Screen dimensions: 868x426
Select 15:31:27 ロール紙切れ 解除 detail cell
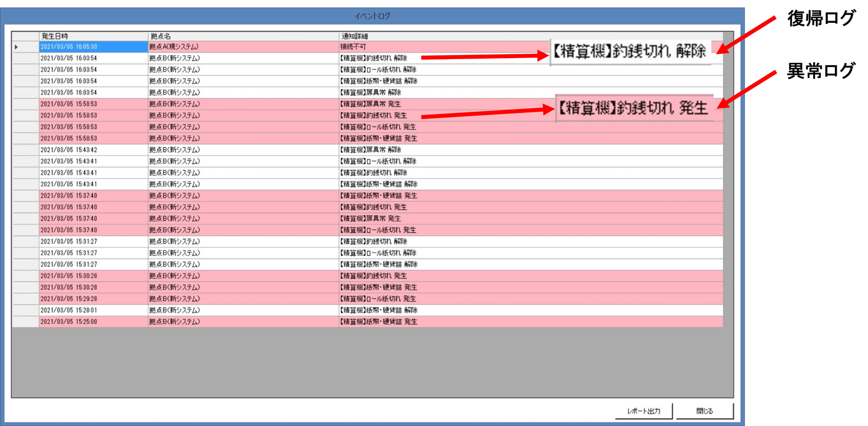531,253
